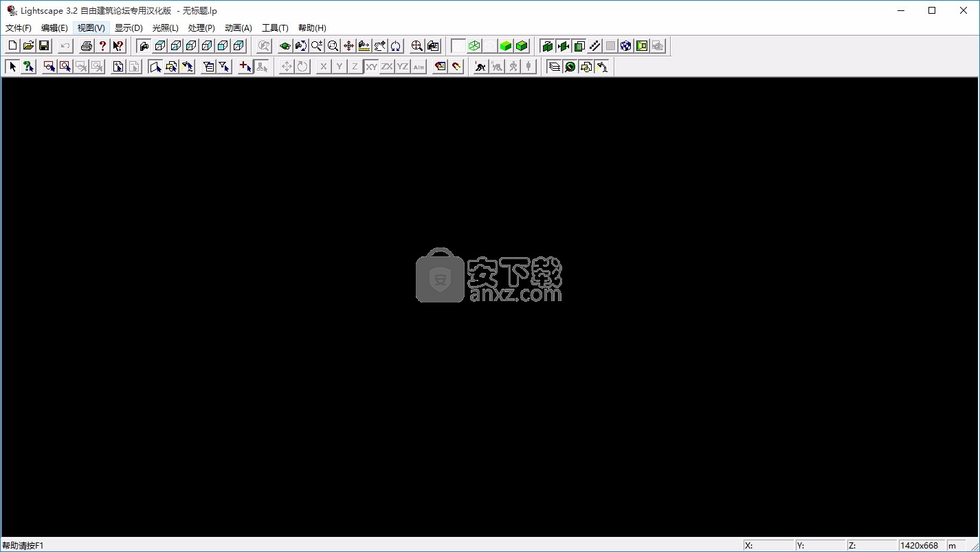Choose the Query Select green question tool
Screen dimensions: 980x552
coord(28,67)
